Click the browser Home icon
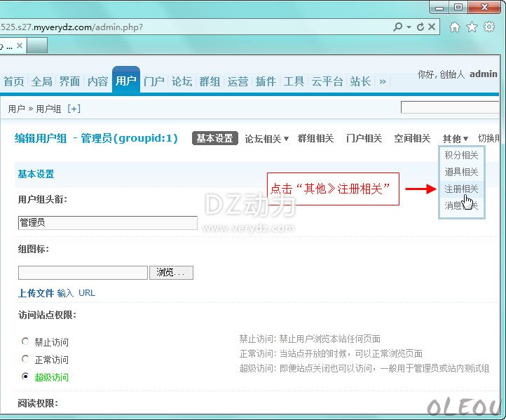 coord(455,27)
